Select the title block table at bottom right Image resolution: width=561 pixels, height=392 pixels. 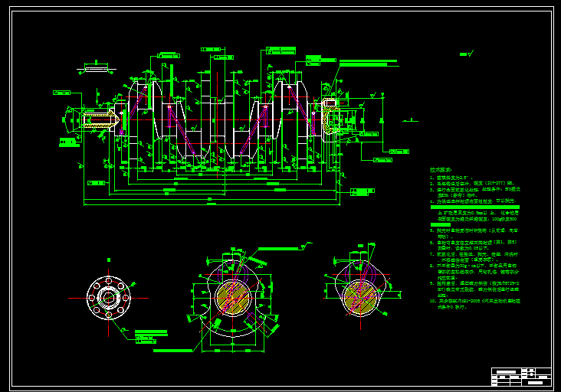point(521,377)
